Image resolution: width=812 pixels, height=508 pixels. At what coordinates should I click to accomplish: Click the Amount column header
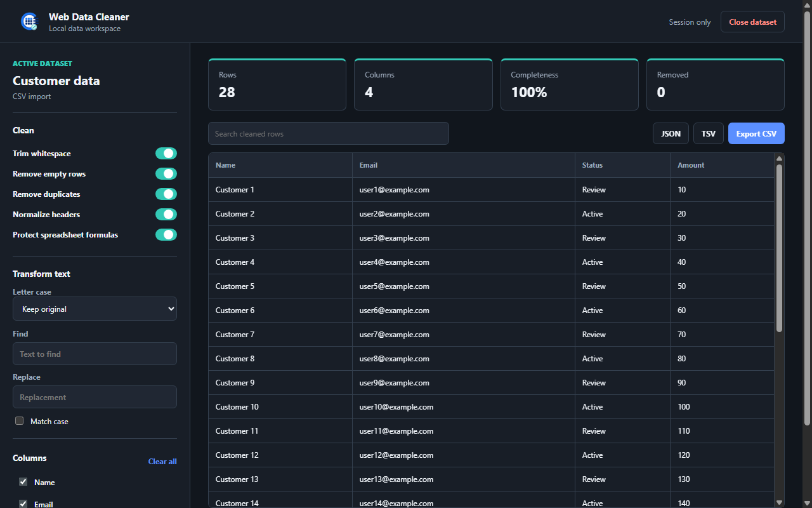coord(722,165)
